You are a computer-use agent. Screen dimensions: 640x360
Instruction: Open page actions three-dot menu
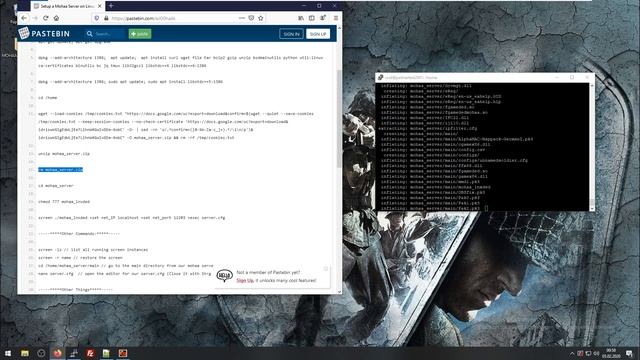242,18
